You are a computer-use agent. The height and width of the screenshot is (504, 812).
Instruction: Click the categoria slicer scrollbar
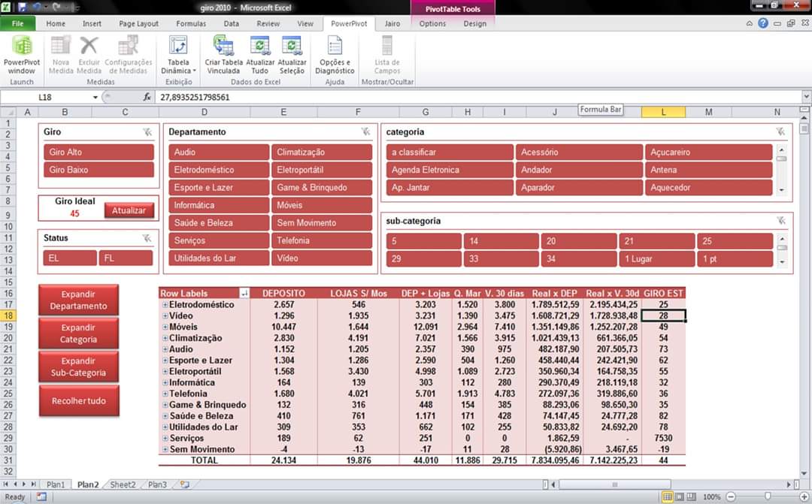[x=781, y=170]
